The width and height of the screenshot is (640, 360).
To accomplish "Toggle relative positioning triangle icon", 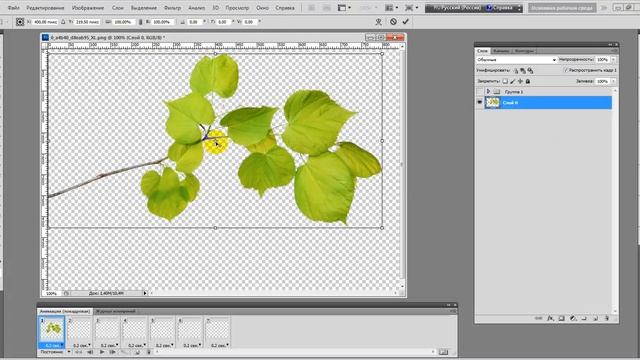I will coord(63,22).
